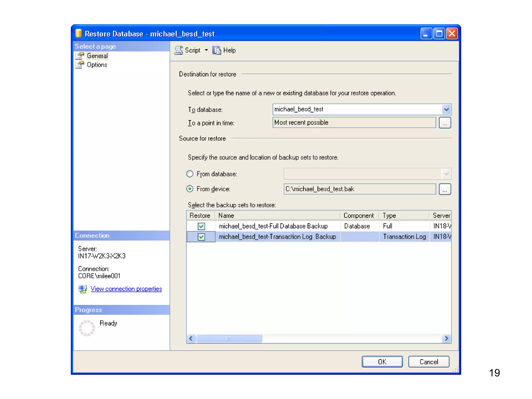Click horizontal scrollbar left arrow

pyautogui.click(x=191, y=338)
